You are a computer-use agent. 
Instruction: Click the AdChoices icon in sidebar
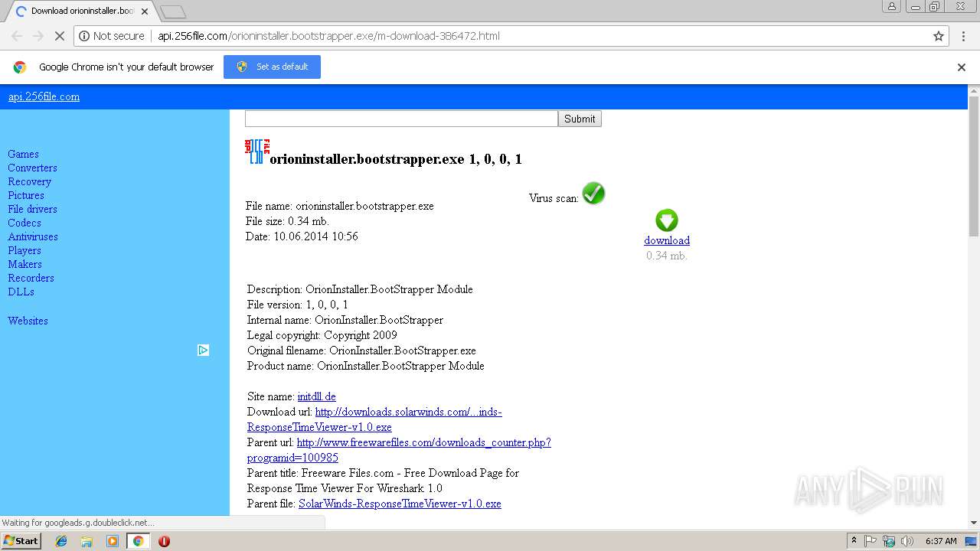tap(203, 350)
